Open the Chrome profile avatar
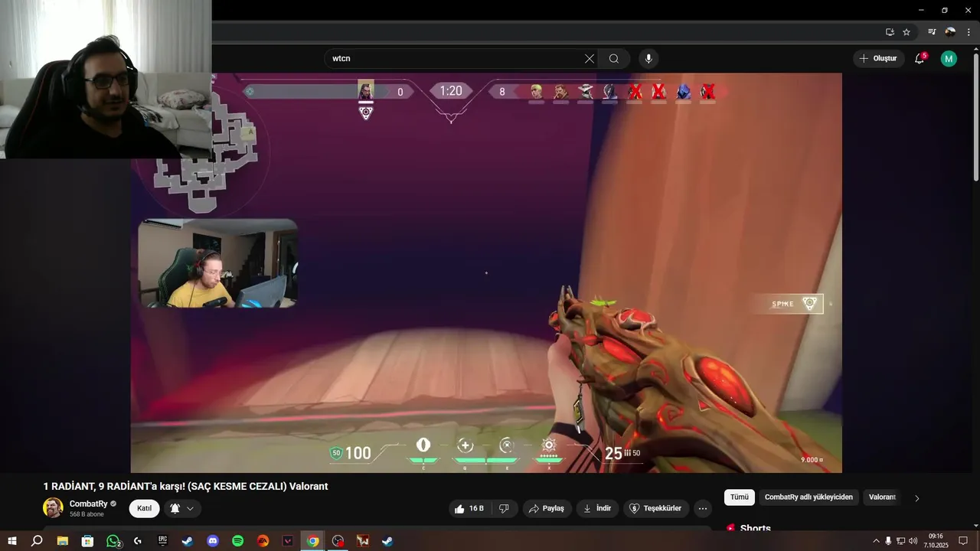 (950, 32)
